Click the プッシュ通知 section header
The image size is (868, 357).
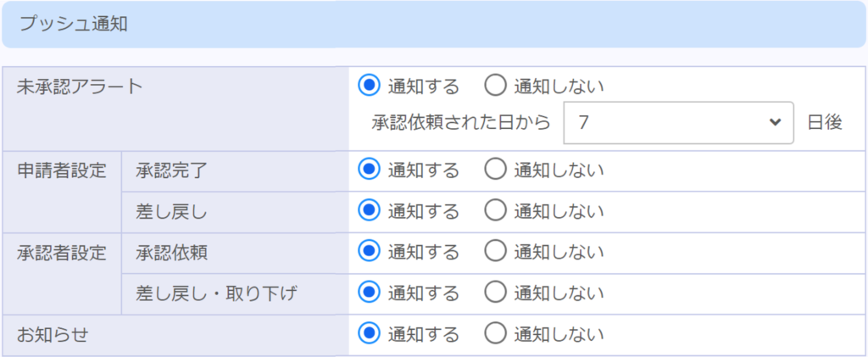73,24
